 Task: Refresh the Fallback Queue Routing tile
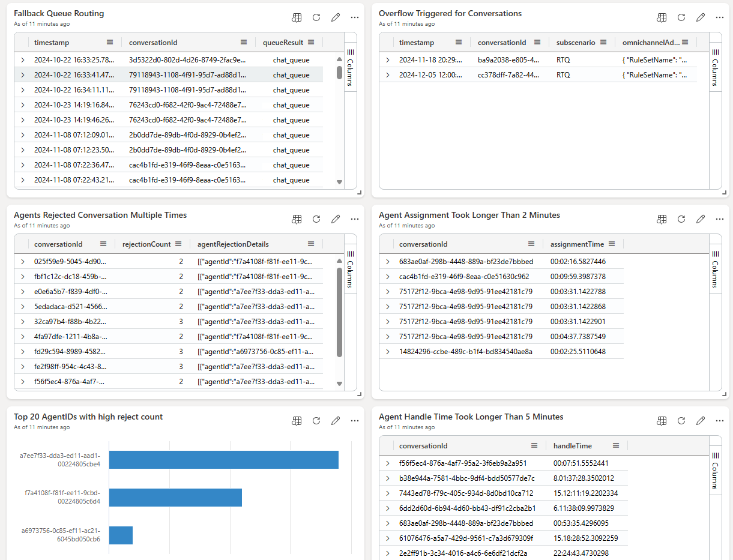click(316, 17)
